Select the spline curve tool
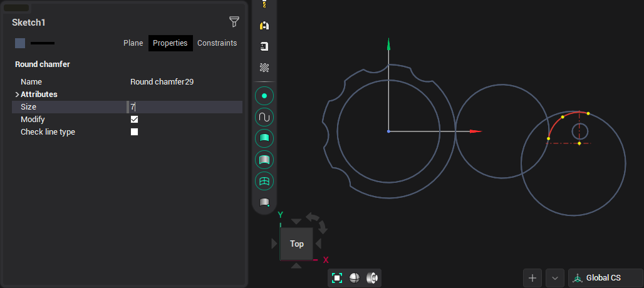 pos(264,117)
